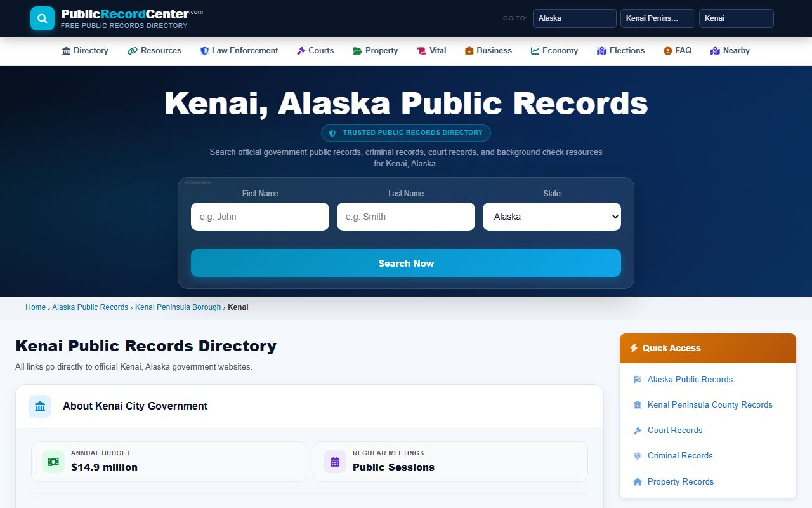Open the Courts nav item
Screen dimensions: 812x508
(315, 51)
